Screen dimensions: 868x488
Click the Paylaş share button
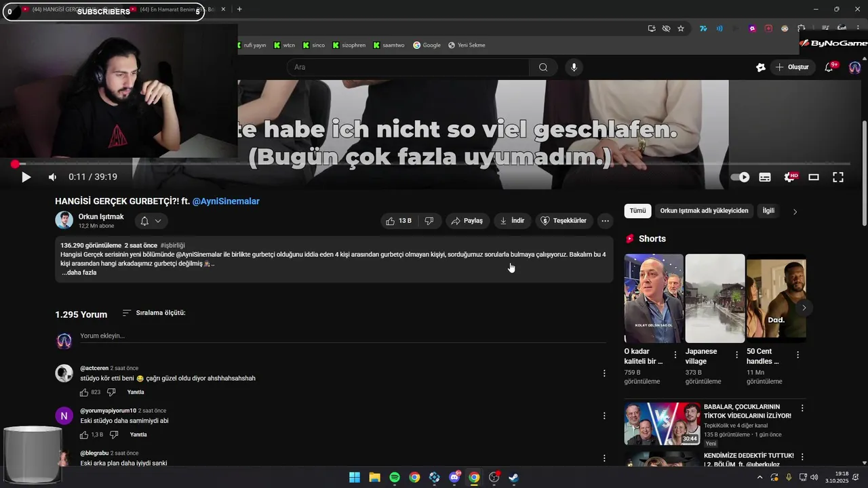click(467, 221)
